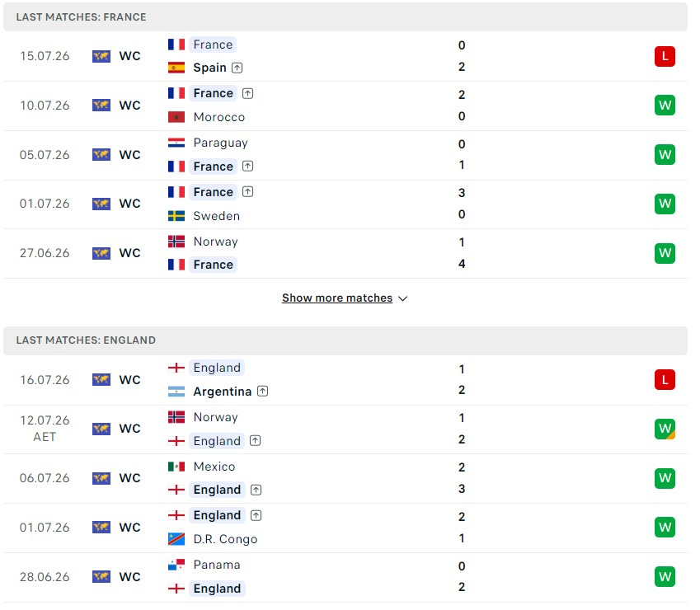The height and width of the screenshot is (610, 700).
Task: Click the advancing arrow icon next to Spain
Action: [237, 68]
